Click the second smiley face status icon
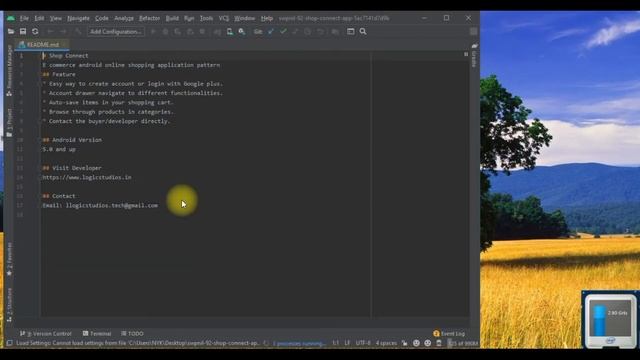 (x=427, y=343)
